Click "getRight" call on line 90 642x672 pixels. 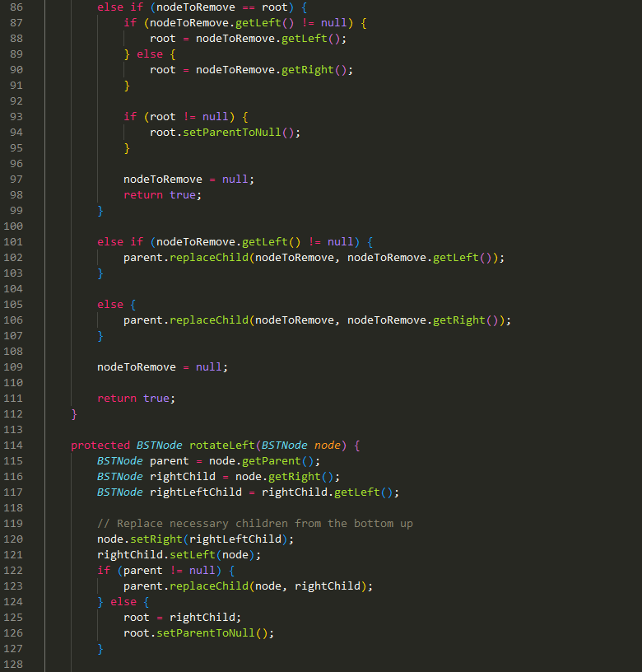click(308, 70)
